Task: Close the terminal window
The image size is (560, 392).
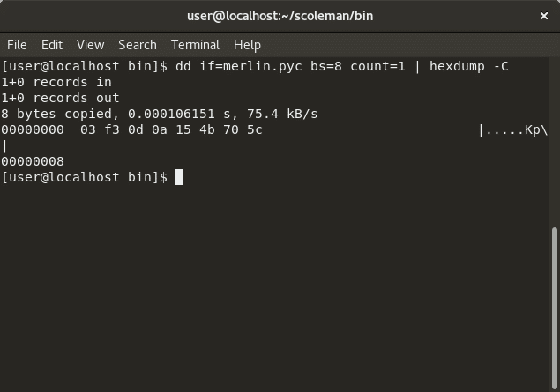Action: (543, 16)
